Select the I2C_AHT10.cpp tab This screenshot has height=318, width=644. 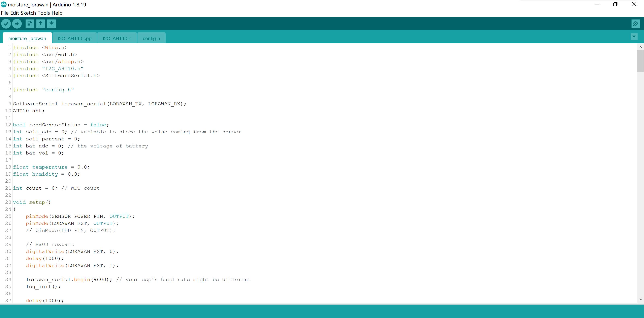(x=74, y=38)
